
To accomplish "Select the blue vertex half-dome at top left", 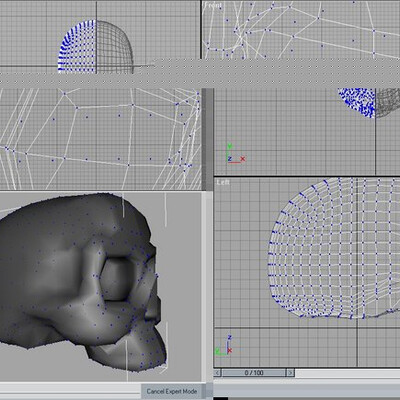I will click(77, 46).
